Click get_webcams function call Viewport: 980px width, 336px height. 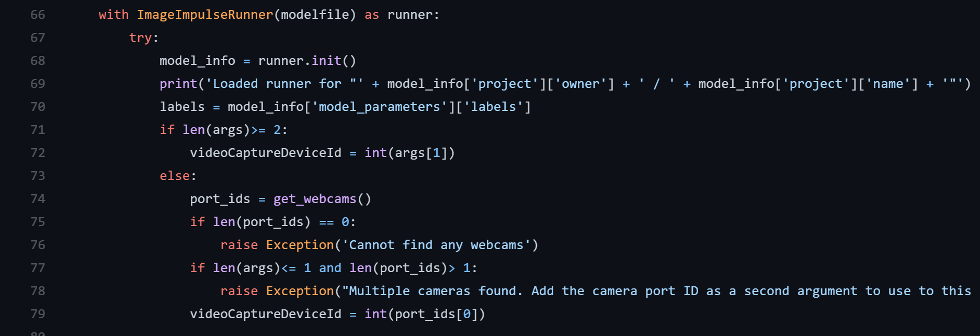point(322,199)
